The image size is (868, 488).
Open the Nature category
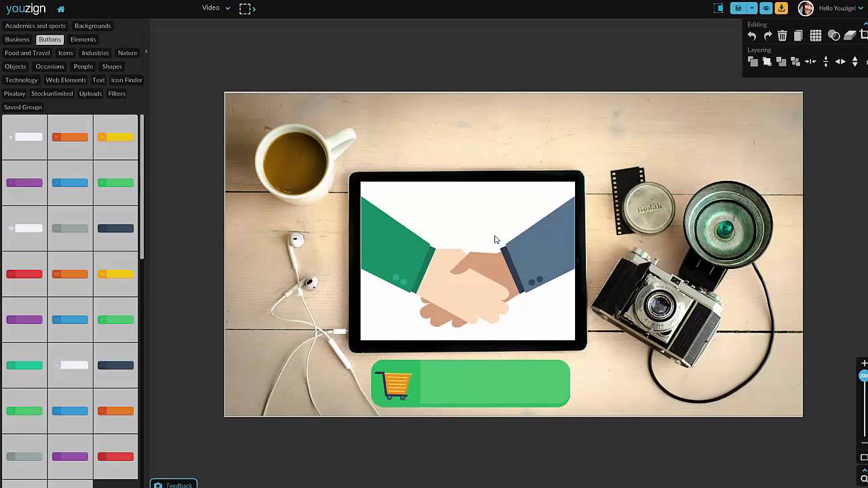tap(127, 53)
